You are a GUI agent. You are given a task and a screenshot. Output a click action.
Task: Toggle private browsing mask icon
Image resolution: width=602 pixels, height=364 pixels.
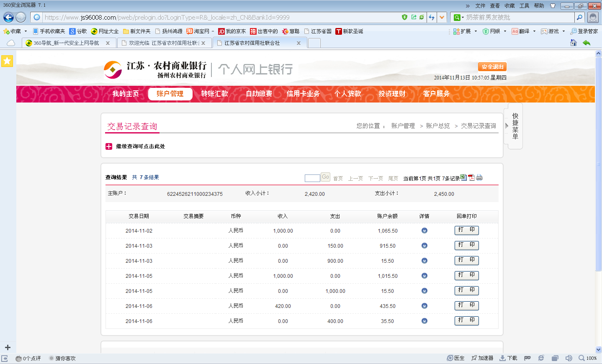tap(527, 358)
